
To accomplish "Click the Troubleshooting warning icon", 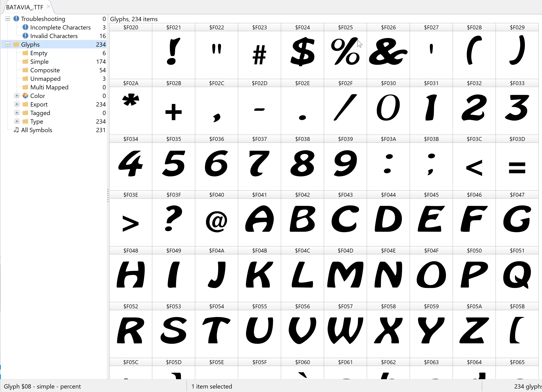I will pos(16,19).
